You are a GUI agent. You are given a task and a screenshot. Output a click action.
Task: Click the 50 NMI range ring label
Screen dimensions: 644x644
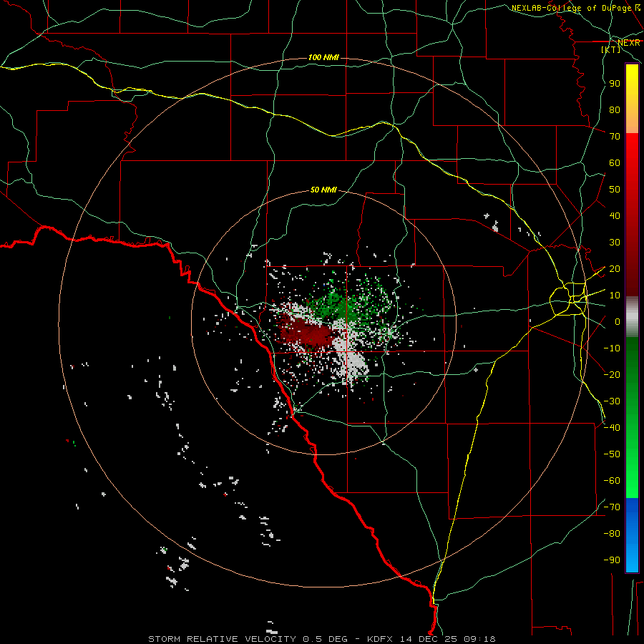323,190
